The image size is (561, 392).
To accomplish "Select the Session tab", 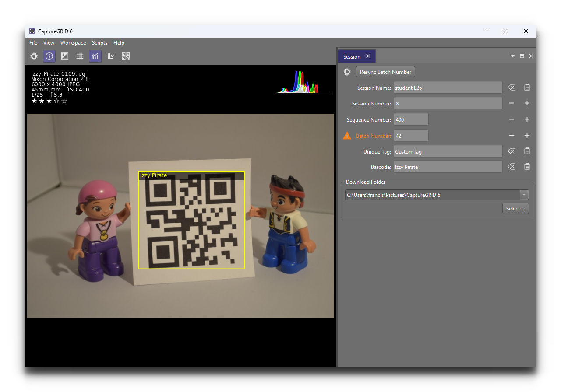I will pyautogui.click(x=352, y=56).
